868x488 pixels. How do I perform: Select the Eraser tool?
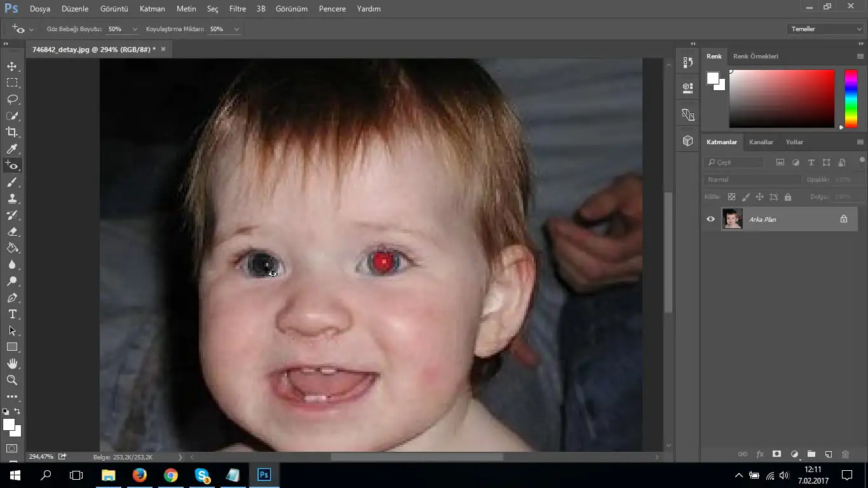[12, 232]
